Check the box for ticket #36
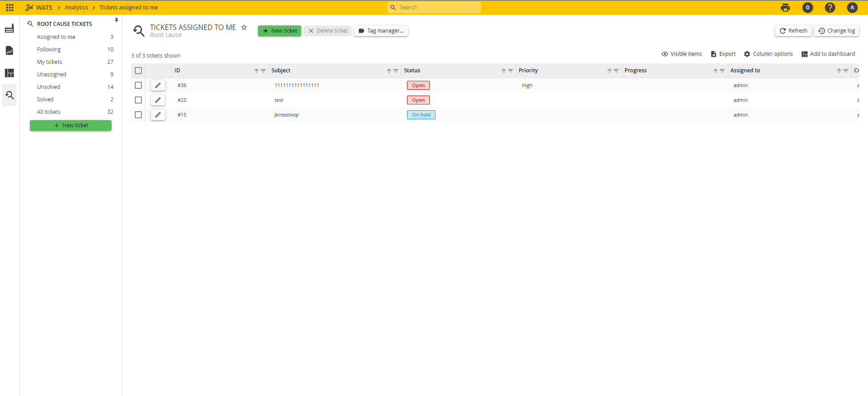The image size is (868, 396). click(x=138, y=85)
